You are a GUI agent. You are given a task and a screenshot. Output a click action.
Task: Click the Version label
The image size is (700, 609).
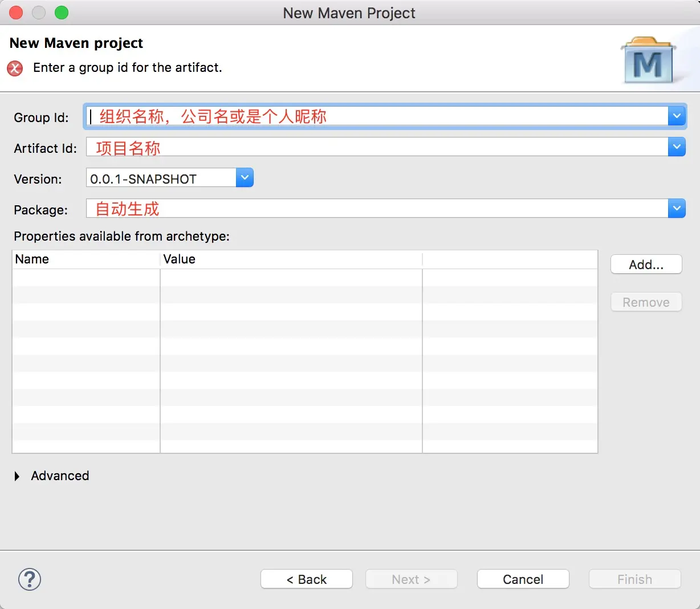[x=38, y=179]
